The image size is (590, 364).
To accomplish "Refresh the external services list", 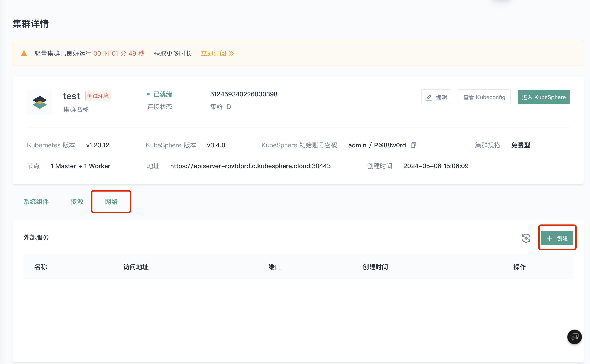I will [x=526, y=238].
